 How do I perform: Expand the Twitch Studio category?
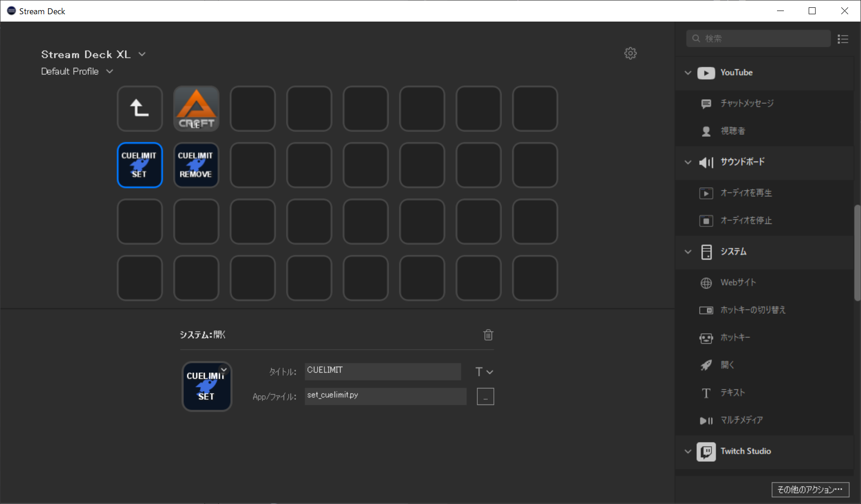(x=687, y=451)
